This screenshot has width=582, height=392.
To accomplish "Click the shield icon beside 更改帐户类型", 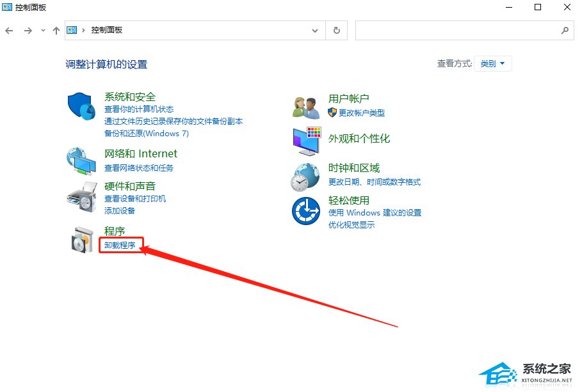I will [x=332, y=113].
